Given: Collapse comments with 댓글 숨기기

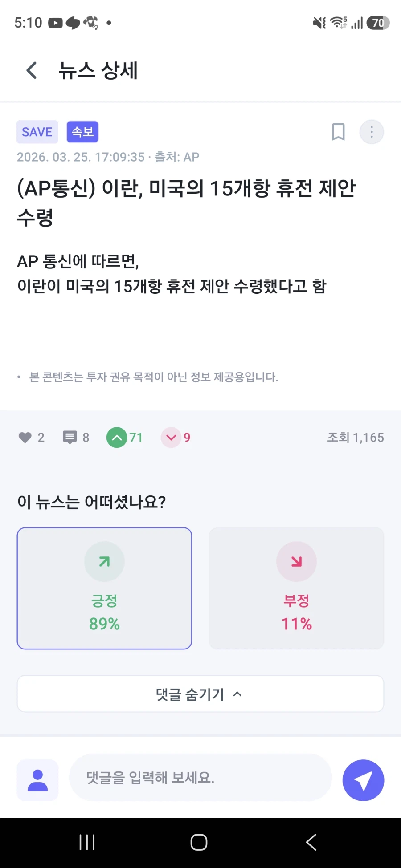Looking at the screenshot, I should click(x=200, y=694).
